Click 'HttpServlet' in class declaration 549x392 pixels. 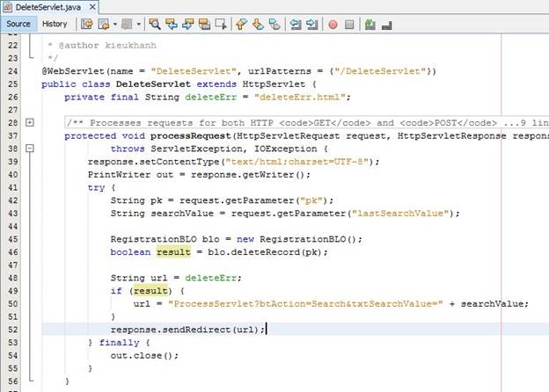click(274, 83)
